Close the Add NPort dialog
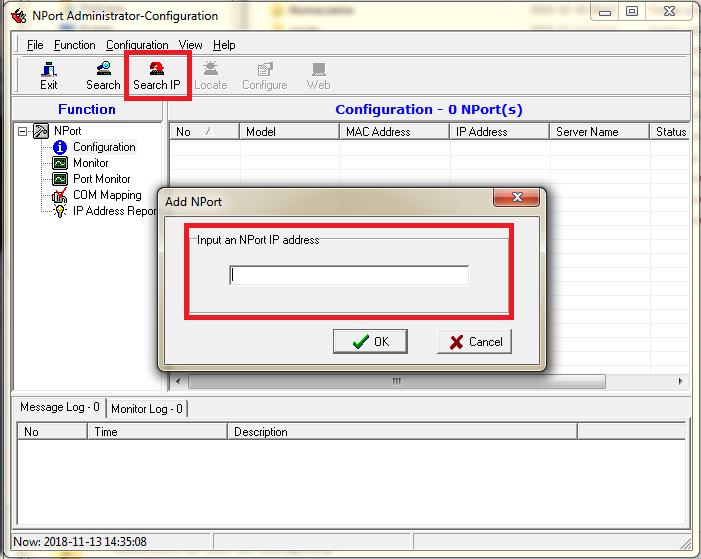The width and height of the screenshot is (701, 559). pyautogui.click(x=516, y=197)
